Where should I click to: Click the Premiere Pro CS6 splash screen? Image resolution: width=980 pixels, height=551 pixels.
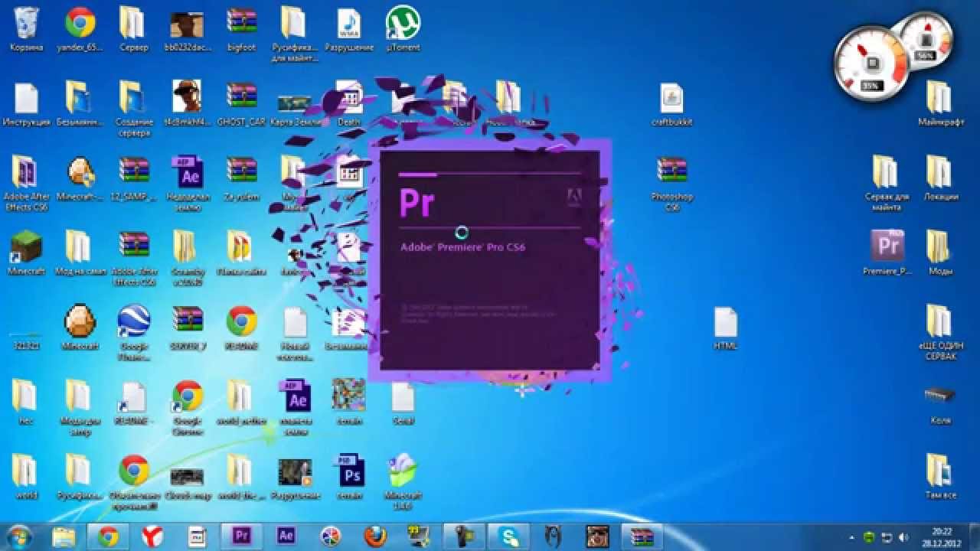coord(490,260)
